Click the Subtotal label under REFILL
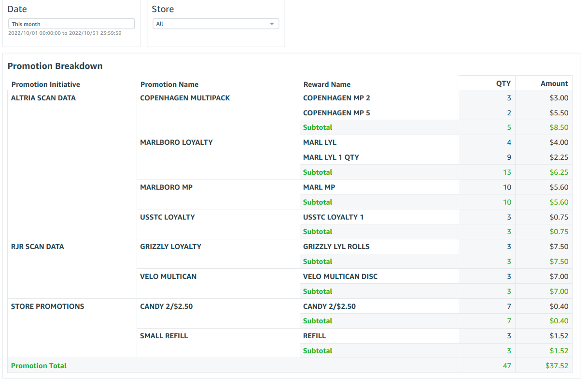588x387 pixels. click(318, 351)
